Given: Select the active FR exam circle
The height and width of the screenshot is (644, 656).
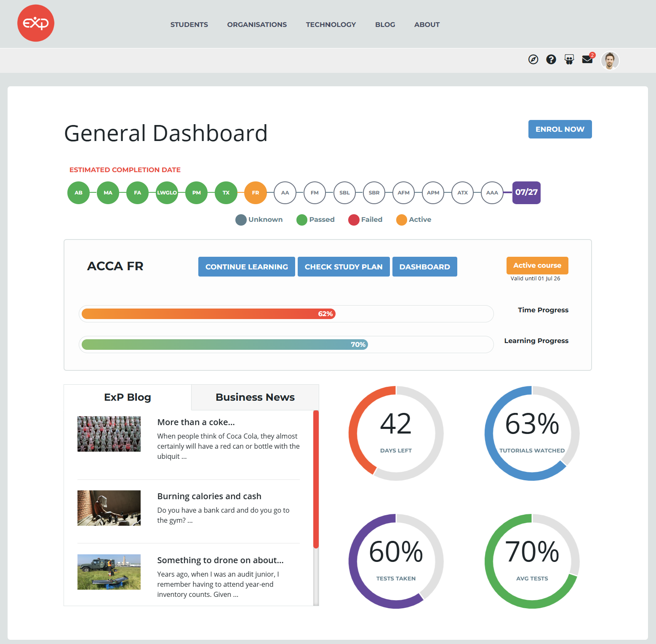Looking at the screenshot, I should click(255, 193).
